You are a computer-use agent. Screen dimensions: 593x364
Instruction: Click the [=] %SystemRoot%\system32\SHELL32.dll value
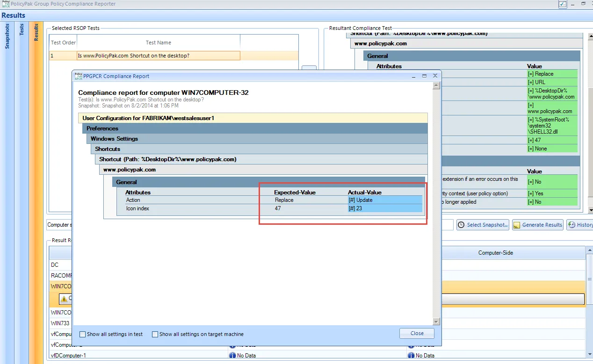(552, 126)
